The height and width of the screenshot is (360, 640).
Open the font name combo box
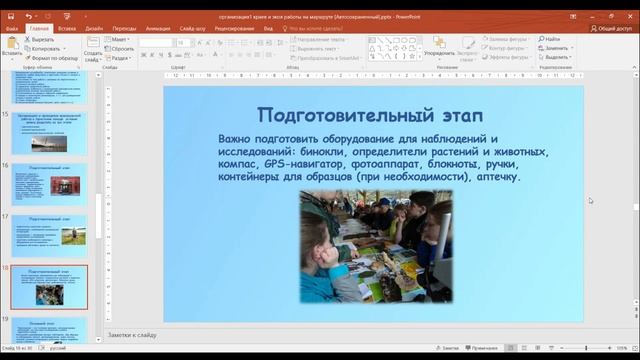point(157,42)
